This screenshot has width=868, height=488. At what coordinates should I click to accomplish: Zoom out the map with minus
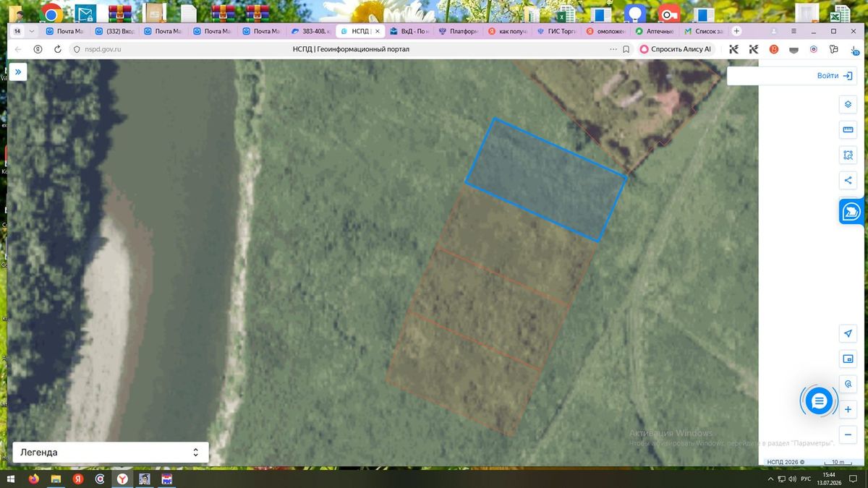click(848, 435)
